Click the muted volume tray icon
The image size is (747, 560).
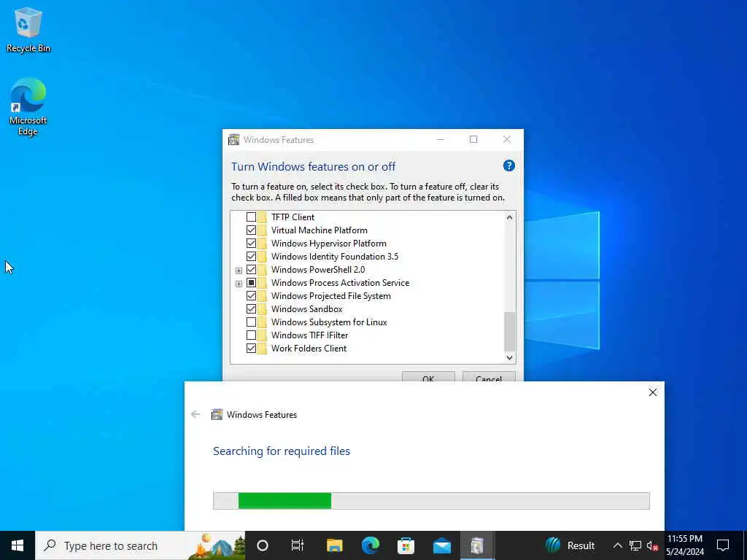coord(652,545)
